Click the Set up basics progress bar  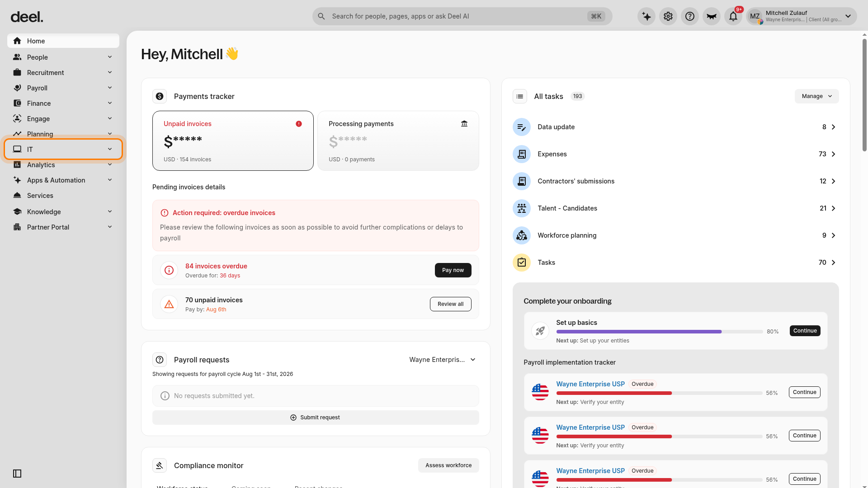coord(660,332)
